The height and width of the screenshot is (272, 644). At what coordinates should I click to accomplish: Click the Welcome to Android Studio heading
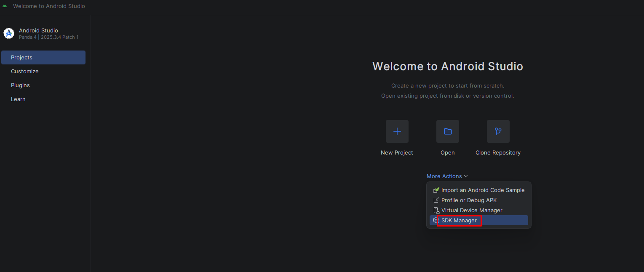click(x=448, y=66)
